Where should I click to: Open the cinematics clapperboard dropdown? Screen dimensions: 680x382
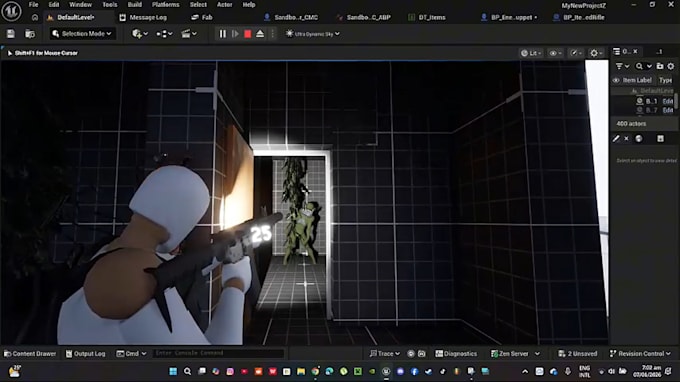(189, 34)
